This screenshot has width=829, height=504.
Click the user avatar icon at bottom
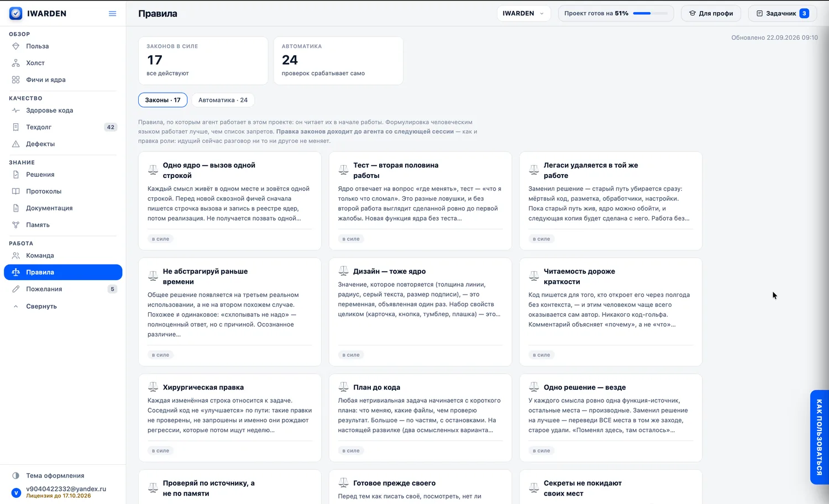16,492
